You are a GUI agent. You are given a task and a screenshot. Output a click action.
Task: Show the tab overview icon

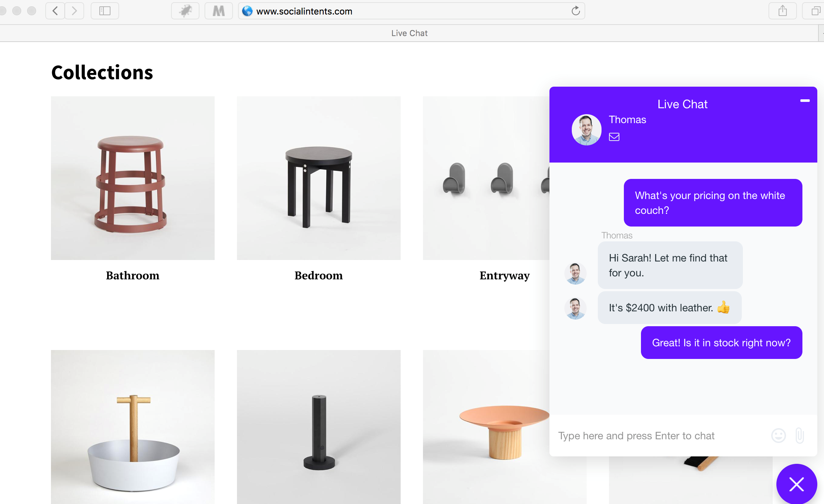pos(815,11)
